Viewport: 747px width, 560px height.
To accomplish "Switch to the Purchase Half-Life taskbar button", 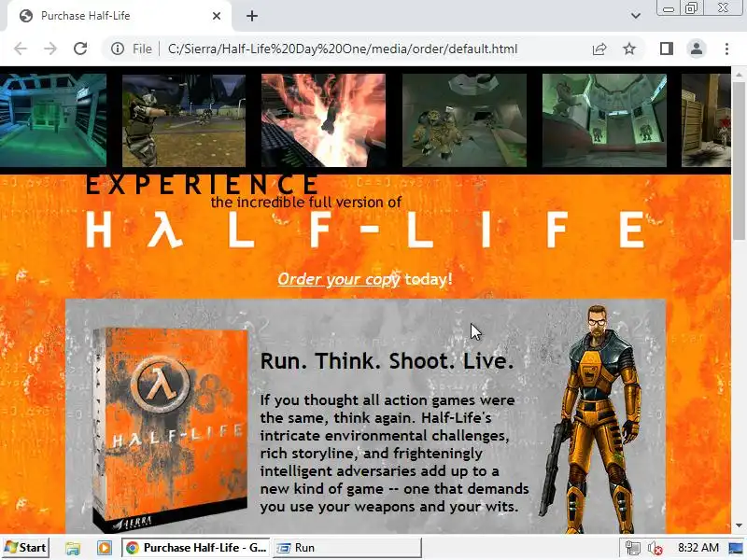I will pyautogui.click(x=196, y=548).
